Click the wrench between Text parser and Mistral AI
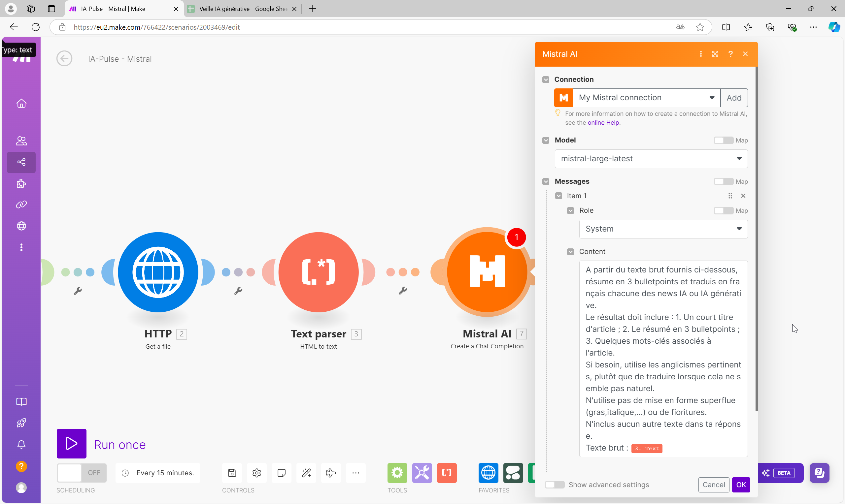 (403, 290)
